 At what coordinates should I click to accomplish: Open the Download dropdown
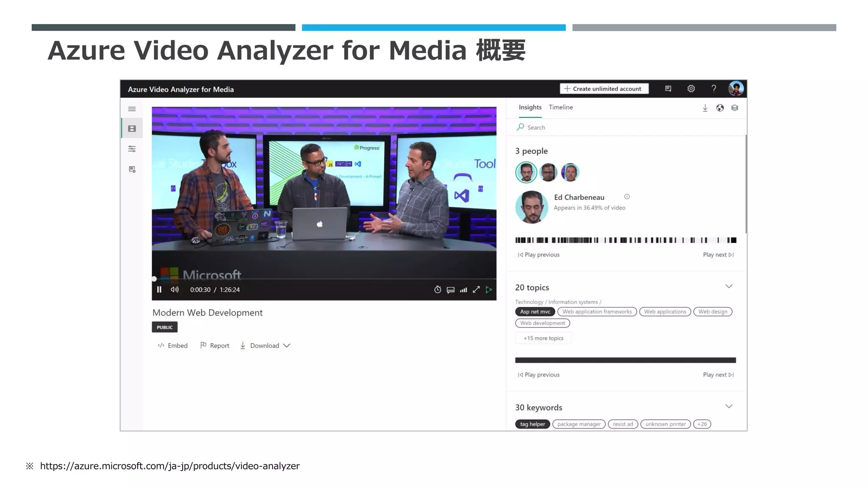tap(265, 346)
